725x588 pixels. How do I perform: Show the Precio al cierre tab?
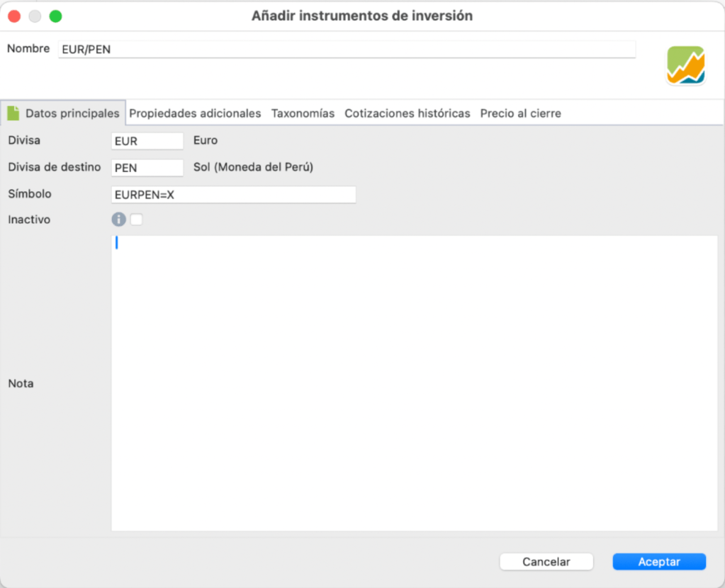pyautogui.click(x=520, y=113)
